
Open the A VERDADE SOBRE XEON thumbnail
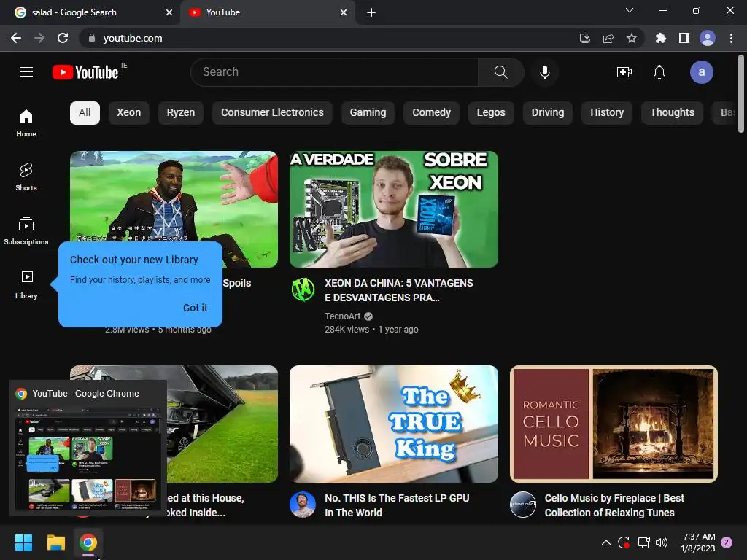coord(393,209)
